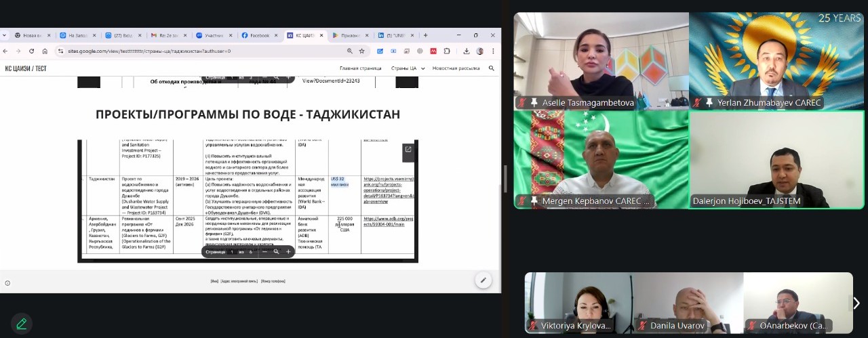Click the site search magnifier icon
This screenshot has height=338, width=868.
point(492,68)
